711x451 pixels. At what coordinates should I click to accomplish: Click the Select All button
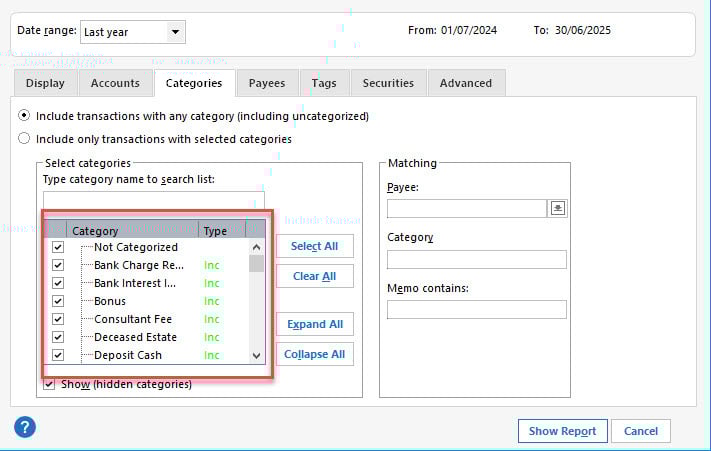point(315,246)
